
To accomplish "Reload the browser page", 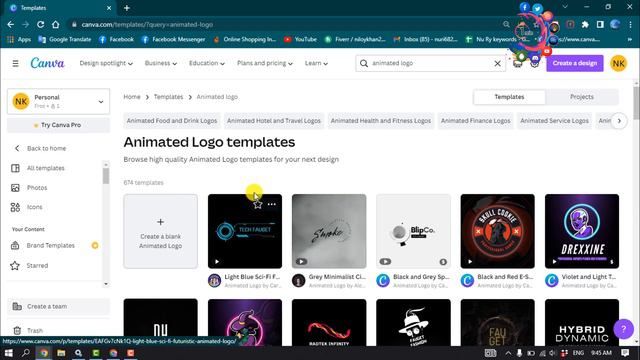I will pyautogui.click(x=40, y=24).
